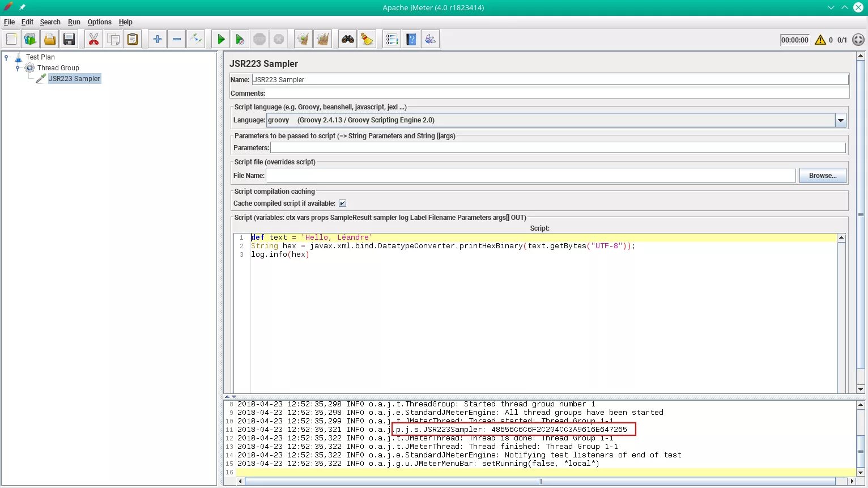Screen dimensions: 868x488
Task: Click the Toggle enable/disable icon
Action: (x=196, y=39)
